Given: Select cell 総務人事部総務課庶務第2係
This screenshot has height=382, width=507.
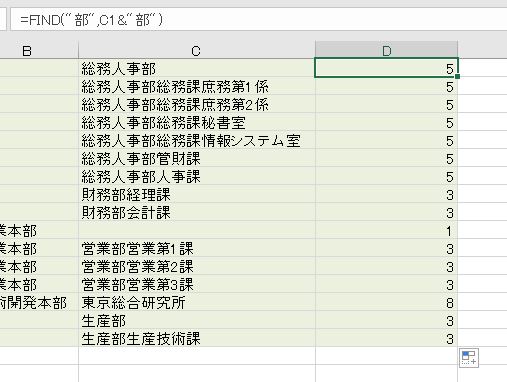Looking at the screenshot, I should 197,104.
